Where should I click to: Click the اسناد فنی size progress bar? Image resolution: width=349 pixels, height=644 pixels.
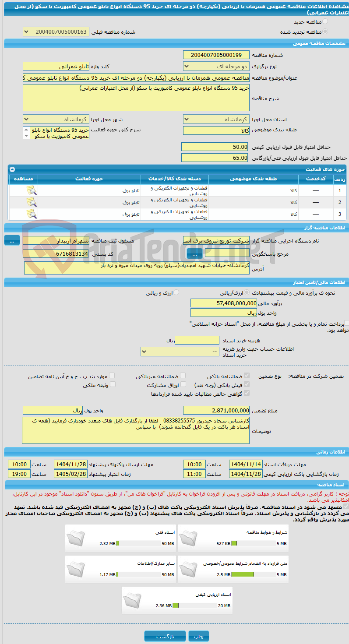[138, 543]
